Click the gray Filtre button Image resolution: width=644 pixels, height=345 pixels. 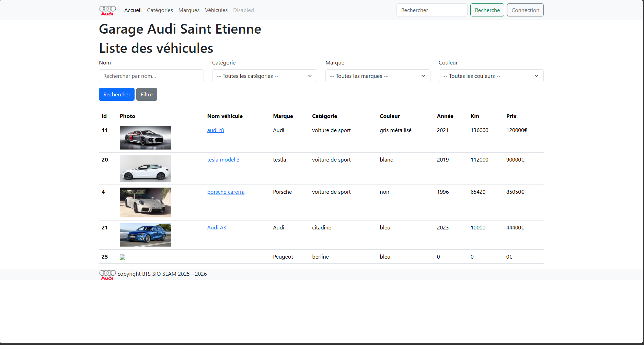pyautogui.click(x=147, y=94)
